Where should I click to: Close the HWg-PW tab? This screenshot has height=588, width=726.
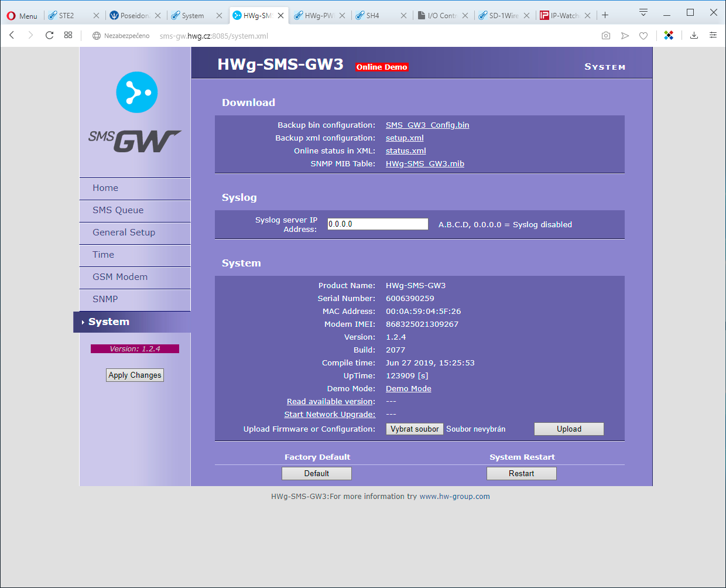tap(342, 16)
